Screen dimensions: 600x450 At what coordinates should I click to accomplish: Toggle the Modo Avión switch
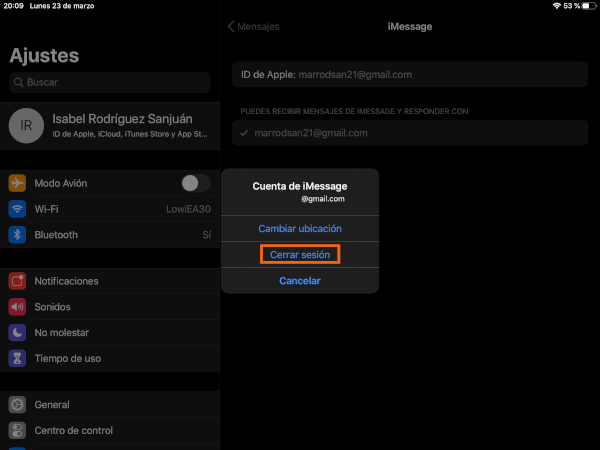tap(195, 183)
